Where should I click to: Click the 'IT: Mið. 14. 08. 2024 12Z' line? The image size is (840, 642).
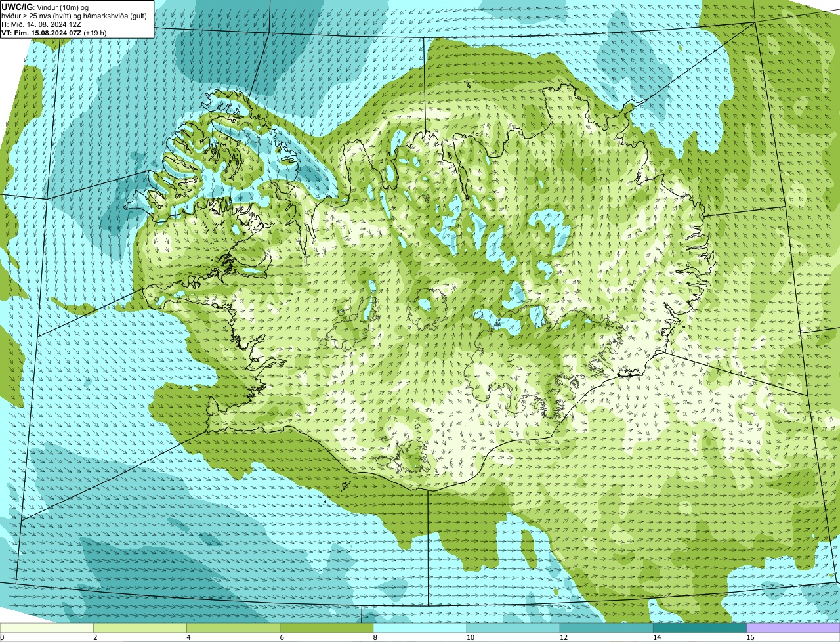pyautogui.click(x=41, y=24)
